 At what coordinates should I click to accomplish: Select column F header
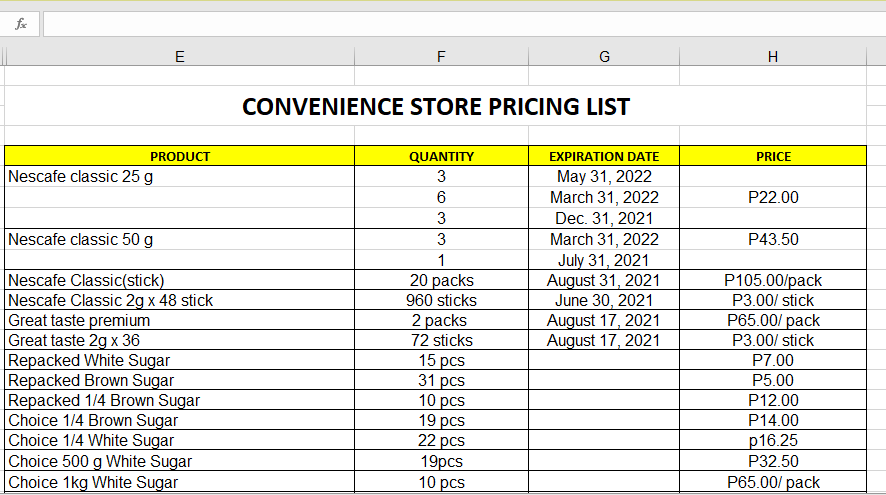(441, 58)
